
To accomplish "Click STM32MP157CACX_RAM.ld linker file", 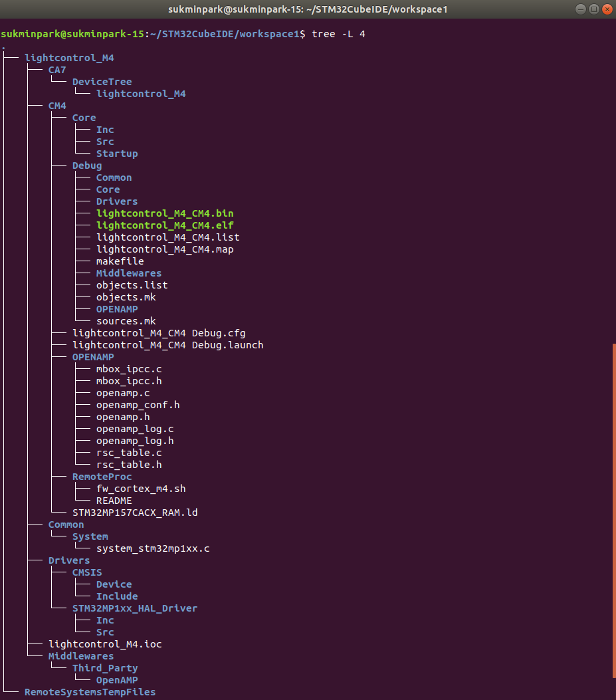I will pos(135,513).
